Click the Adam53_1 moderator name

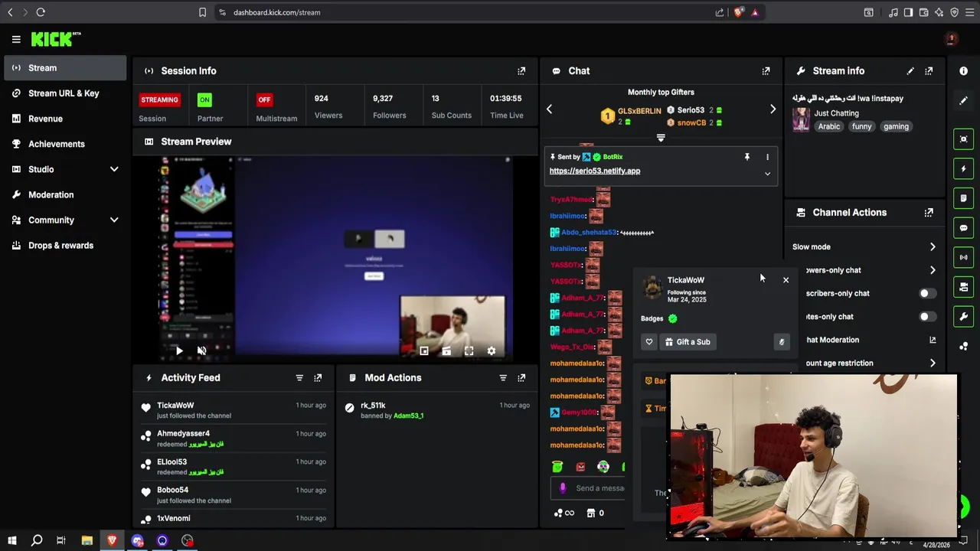point(408,416)
